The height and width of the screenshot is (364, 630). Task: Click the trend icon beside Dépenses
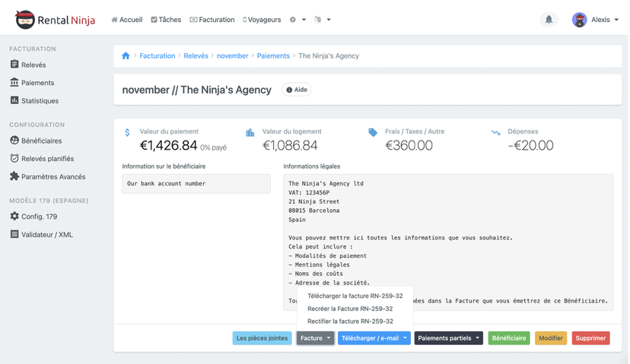[496, 132]
